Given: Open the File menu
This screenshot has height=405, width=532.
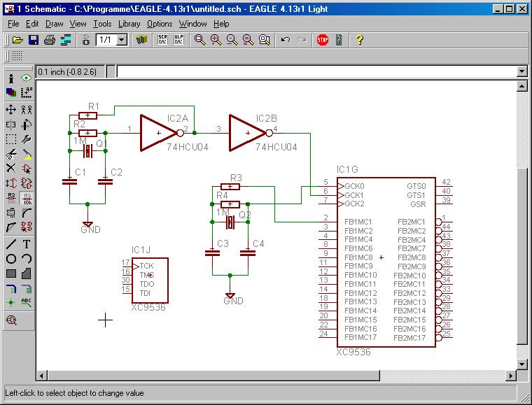Looking at the screenshot, I should (x=13, y=24).
